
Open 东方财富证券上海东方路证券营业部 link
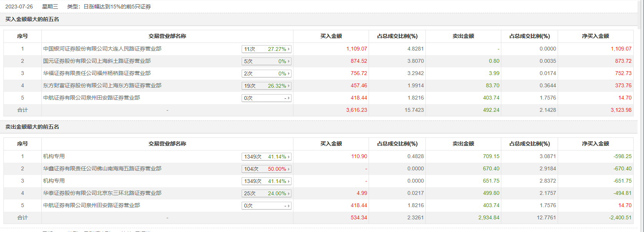[x=102, y=85]
